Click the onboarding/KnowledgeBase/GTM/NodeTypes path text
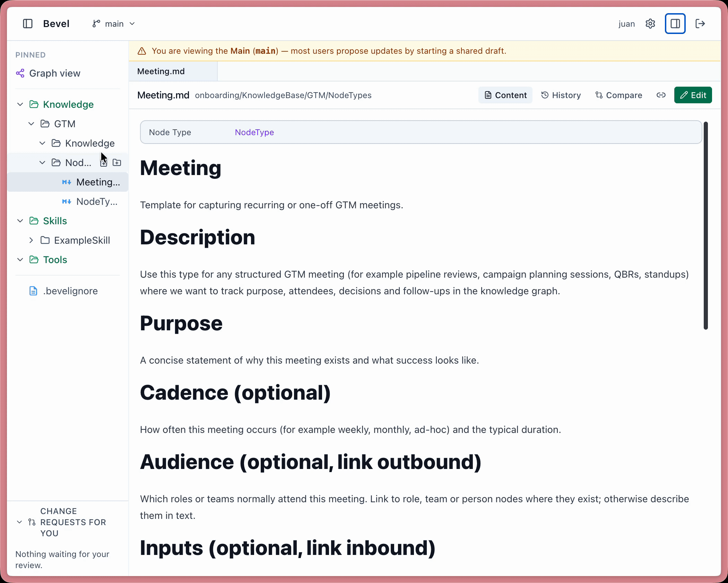 [x=283, y=95]
